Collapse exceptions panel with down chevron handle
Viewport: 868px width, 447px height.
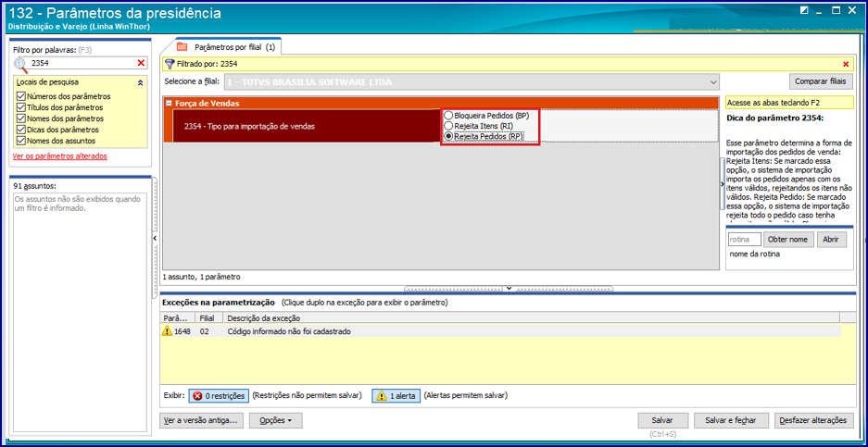click(x=509, y=288)
